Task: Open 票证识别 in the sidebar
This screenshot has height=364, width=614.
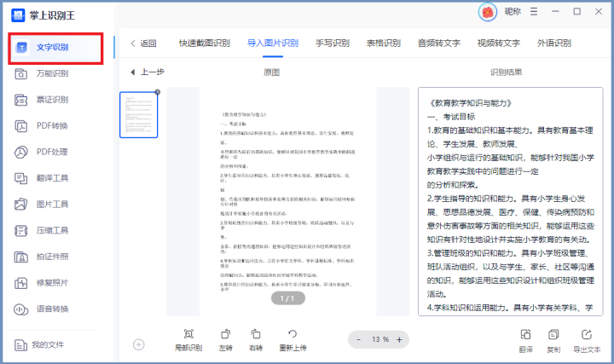Action: (x=42, y=100)
